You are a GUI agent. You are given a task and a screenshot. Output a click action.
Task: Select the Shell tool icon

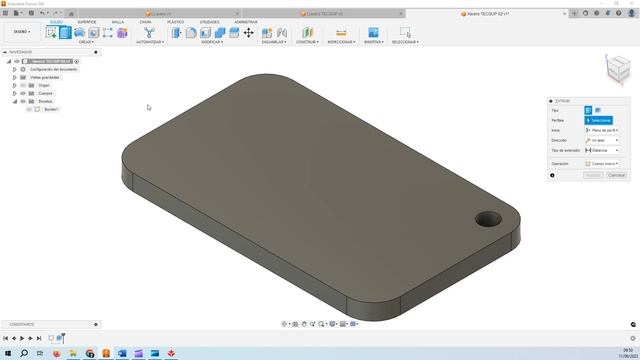pos(205,33)
